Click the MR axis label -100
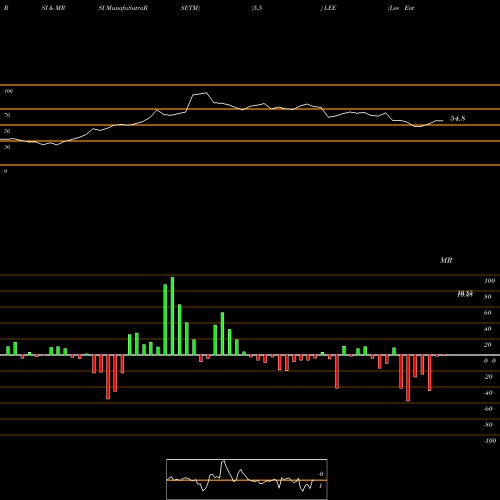500x500 pixels. click(490, 441)
